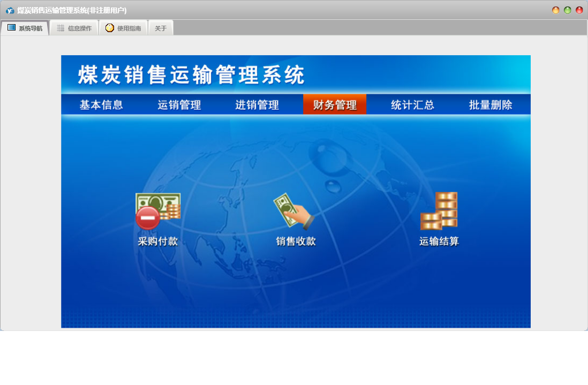Screen dimensions: 588x385
Task: Switch to the 系统导航 tab
Action: 25,28
